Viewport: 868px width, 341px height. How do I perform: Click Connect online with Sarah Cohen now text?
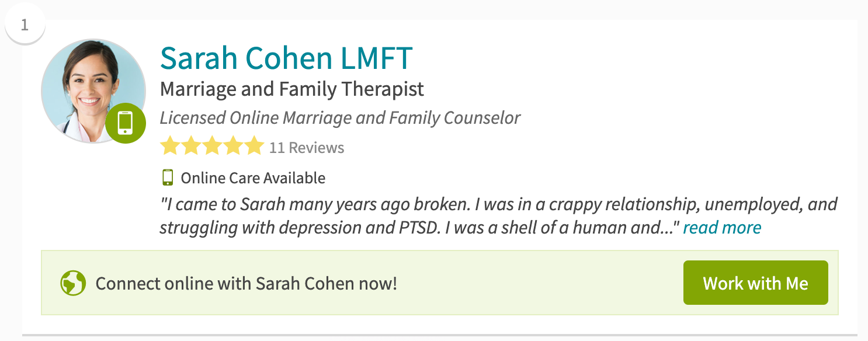pyautogui.click(x=246, y=284)
